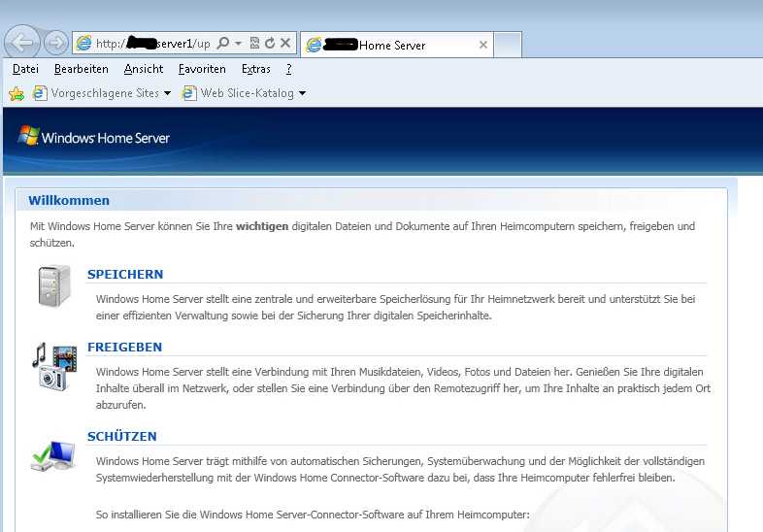Viewport: 763px width, 532px height.
Task: Click the media icon beside FREIGEBEN
Action: pos(54,367)
